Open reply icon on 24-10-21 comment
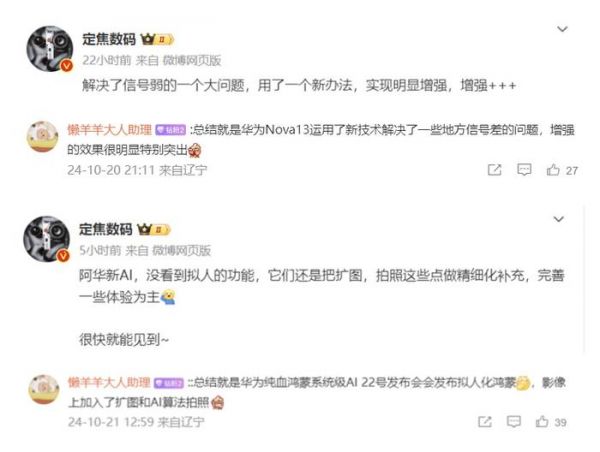 coord(514,422)
